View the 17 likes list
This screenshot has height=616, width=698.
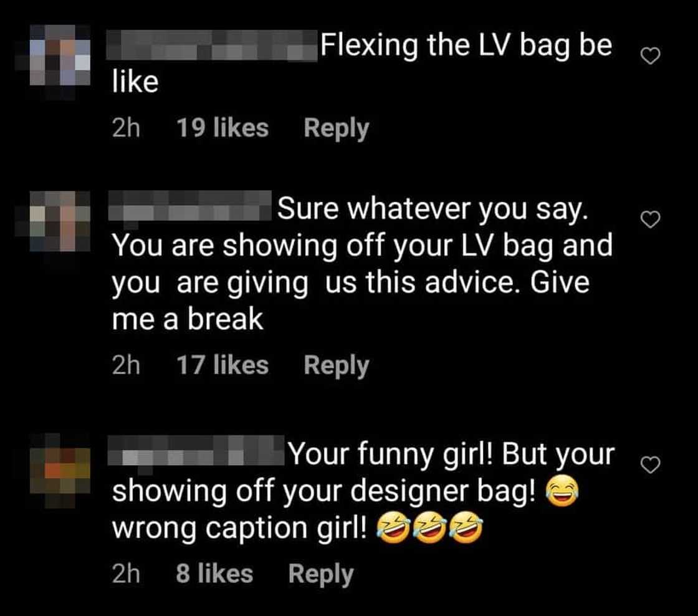(222, 365)
